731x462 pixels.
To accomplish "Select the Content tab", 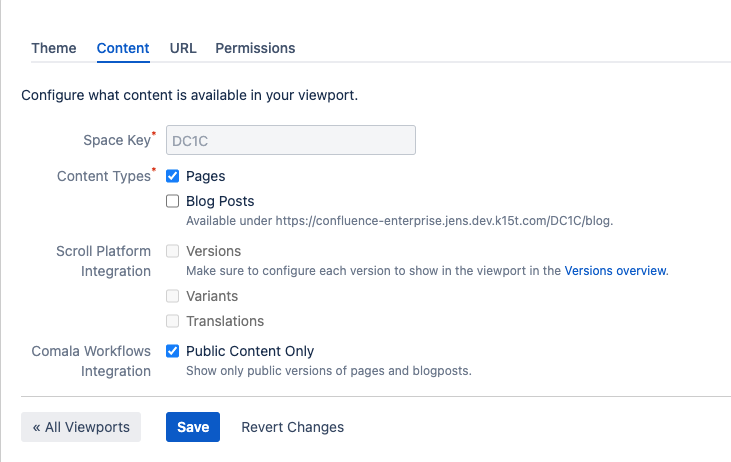I will [x=123, y=48].
